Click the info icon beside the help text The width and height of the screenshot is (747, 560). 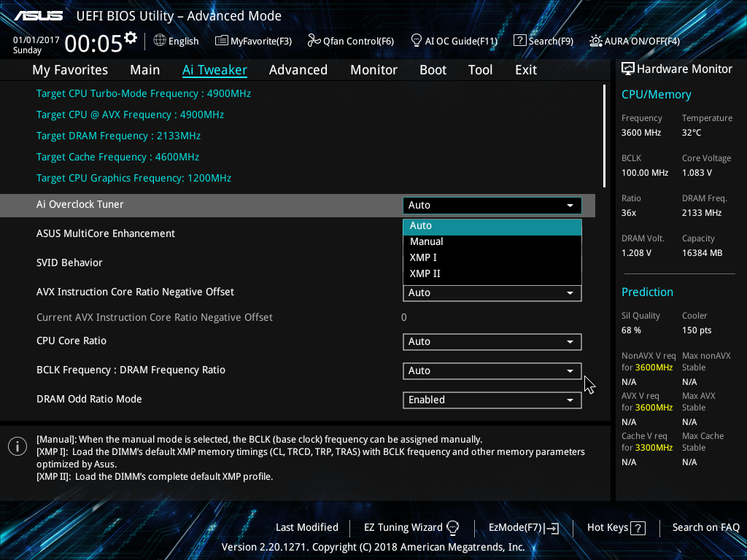(x=18, y=446)
